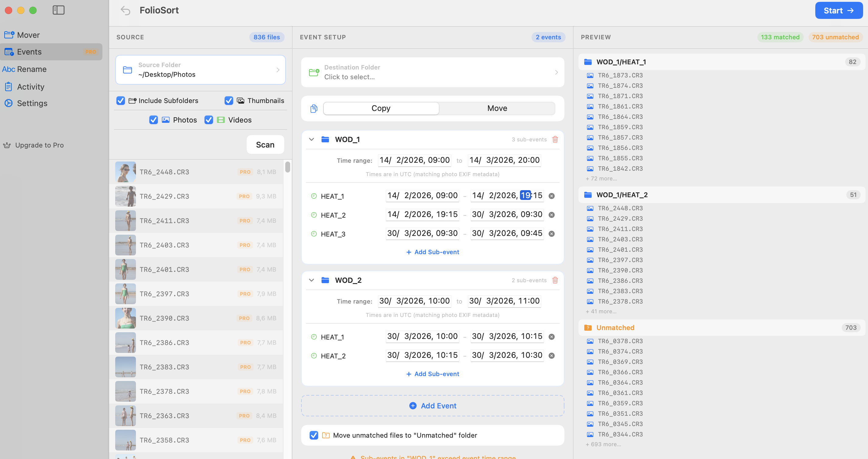Open the Mover tool
The width and height of the screenshot is (868, 459).
[28, 35]
